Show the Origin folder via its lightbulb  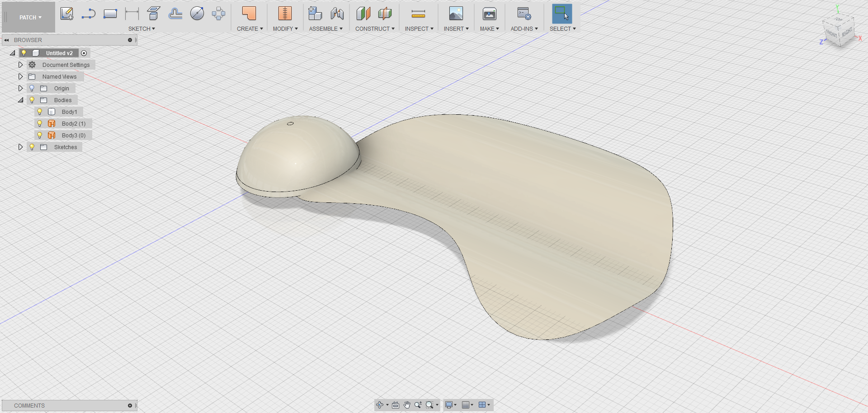(31, 88)
